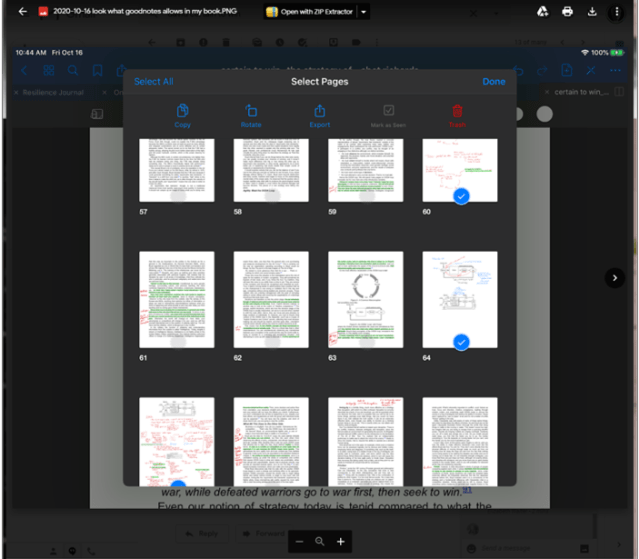Click the back arrow in the viewer
The width and height of the screenshot is (639, 559).
point(22,12)
